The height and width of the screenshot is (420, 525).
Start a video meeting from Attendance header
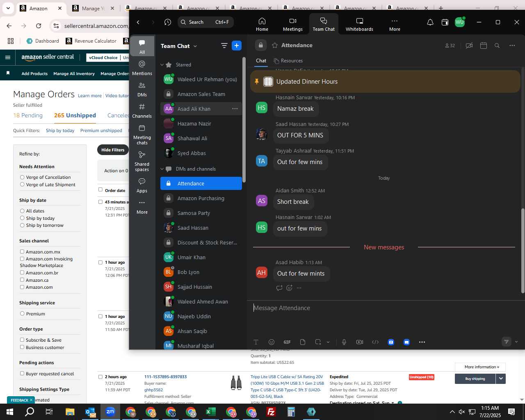pos(469,46)
